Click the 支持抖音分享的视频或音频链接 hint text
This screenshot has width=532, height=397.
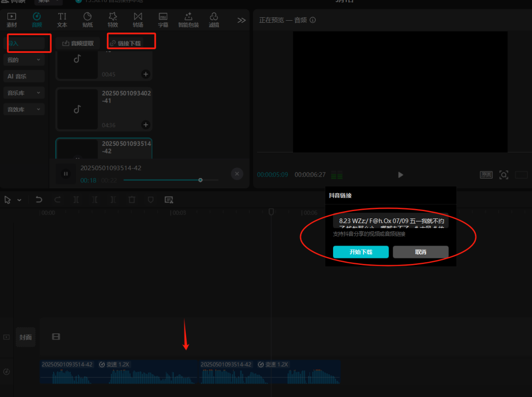369,234
